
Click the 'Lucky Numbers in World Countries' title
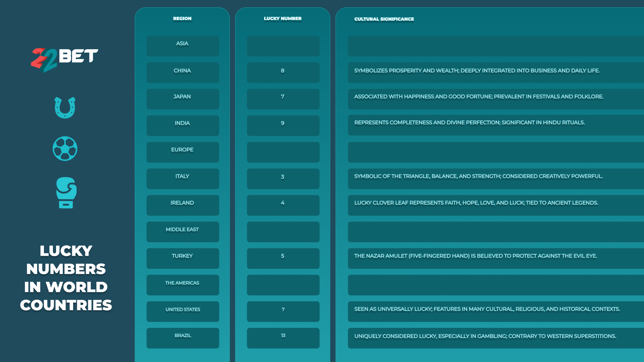pyautogui.click(x=66, y=278)
